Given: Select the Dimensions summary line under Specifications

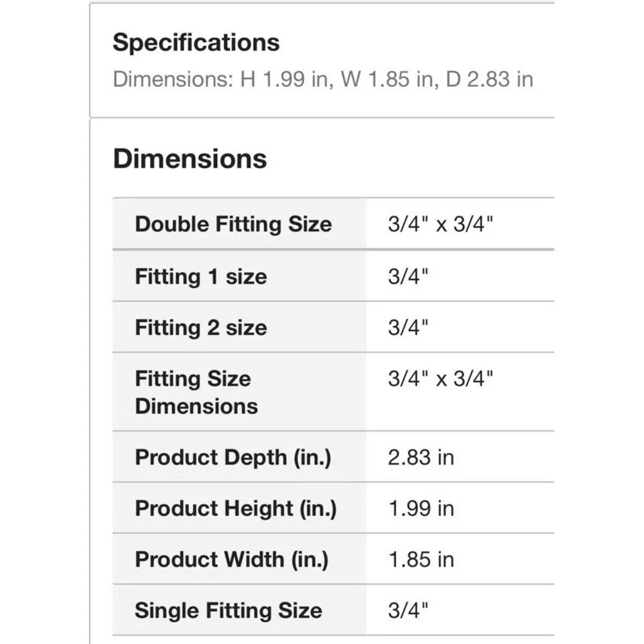Looking at the screenshot, I should tap(323, 79).
